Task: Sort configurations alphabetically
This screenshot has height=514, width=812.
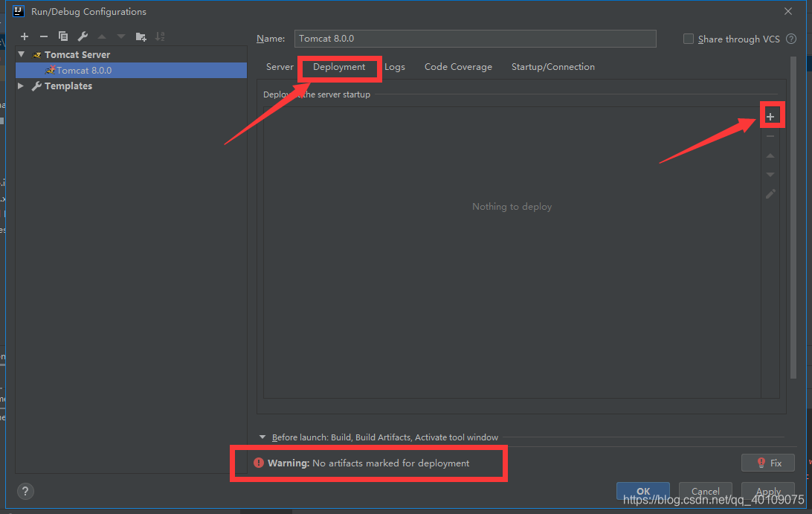Action: (160, 36)
